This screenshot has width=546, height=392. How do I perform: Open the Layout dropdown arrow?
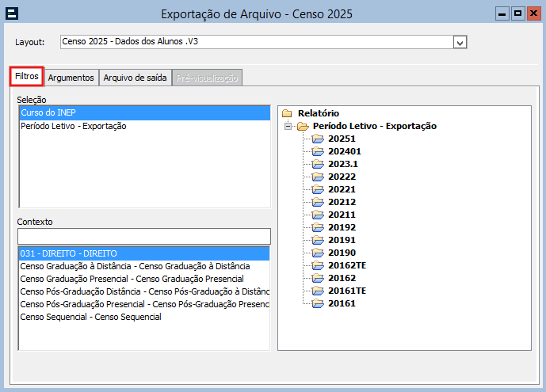pyautogui.click(x=460, y=43)
